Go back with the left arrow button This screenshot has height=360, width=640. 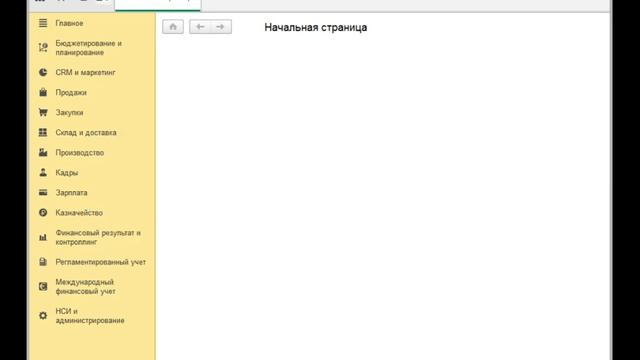(200, 27)
